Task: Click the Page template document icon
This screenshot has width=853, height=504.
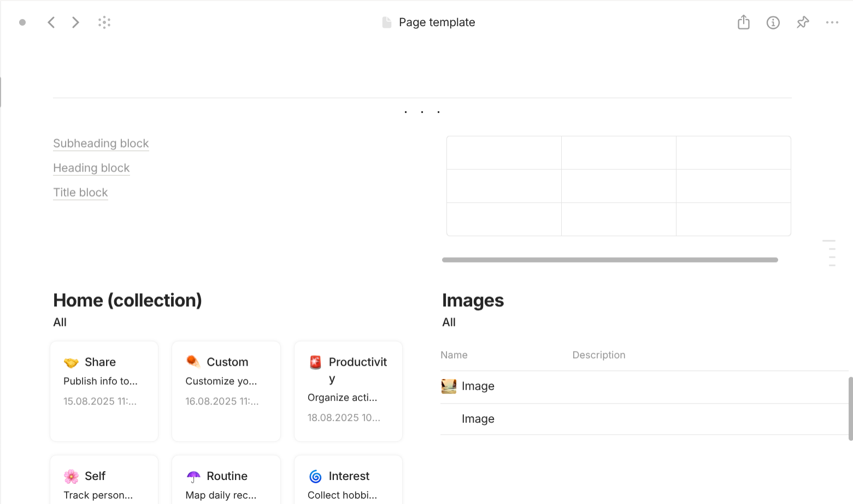Action: pyautogui.click(x=387, y=22)
